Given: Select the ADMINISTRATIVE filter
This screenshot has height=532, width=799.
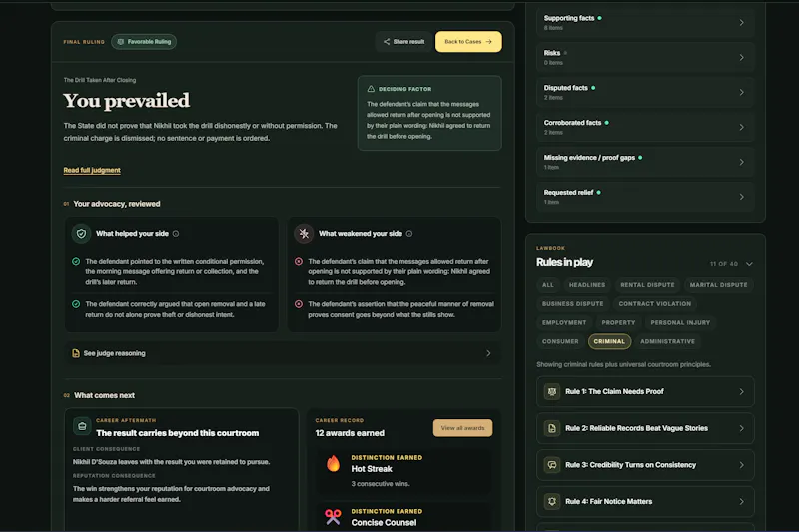Looking at the screenshot, I should (667, 341).
